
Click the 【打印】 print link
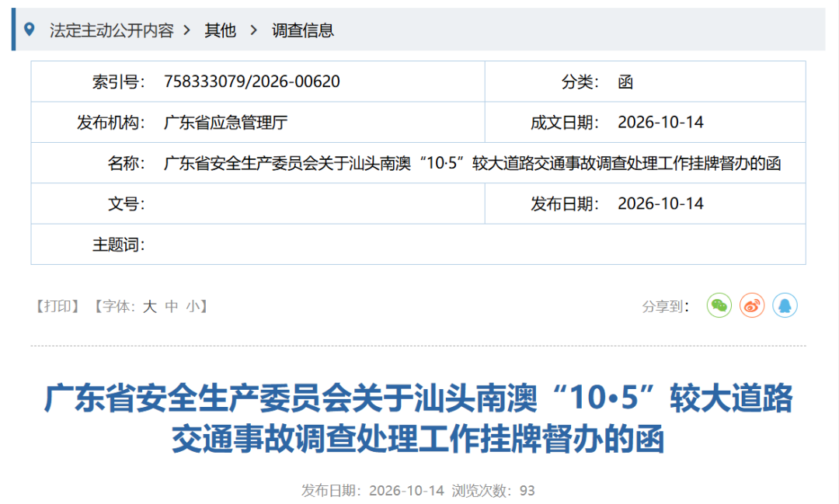pos(57,306)
